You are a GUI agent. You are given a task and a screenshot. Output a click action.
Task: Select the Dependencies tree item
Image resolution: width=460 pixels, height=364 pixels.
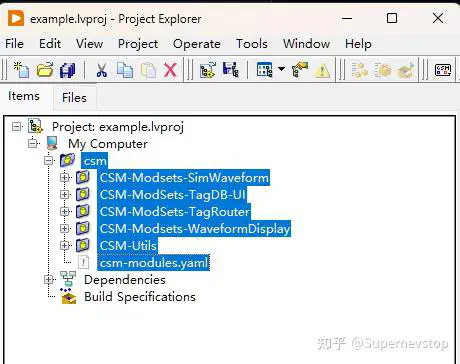(x=125, y=280)
